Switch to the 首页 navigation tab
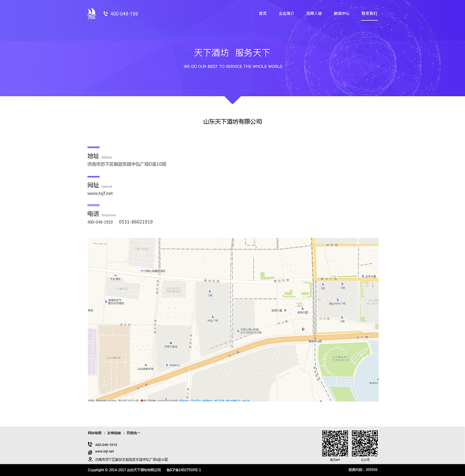 [x=263, y=13]
